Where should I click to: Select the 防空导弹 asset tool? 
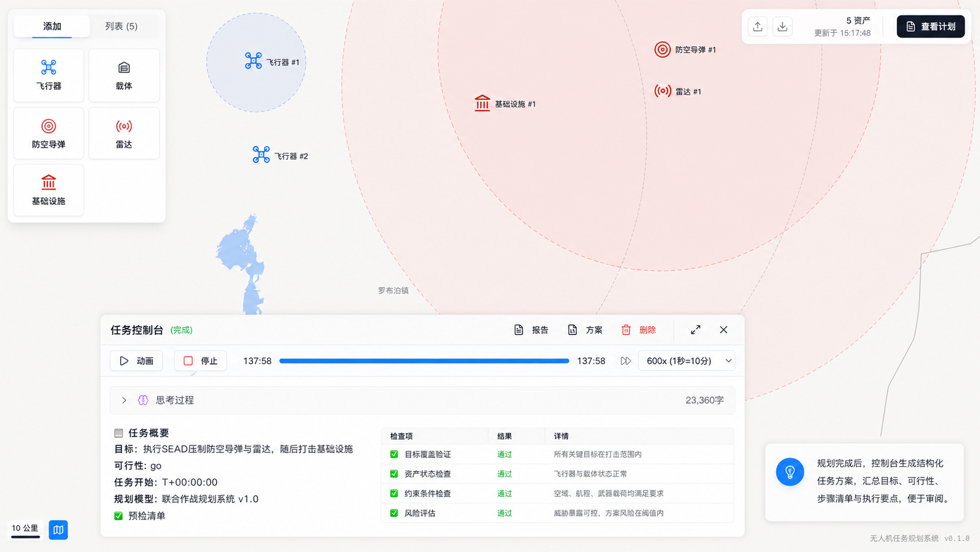48,133
